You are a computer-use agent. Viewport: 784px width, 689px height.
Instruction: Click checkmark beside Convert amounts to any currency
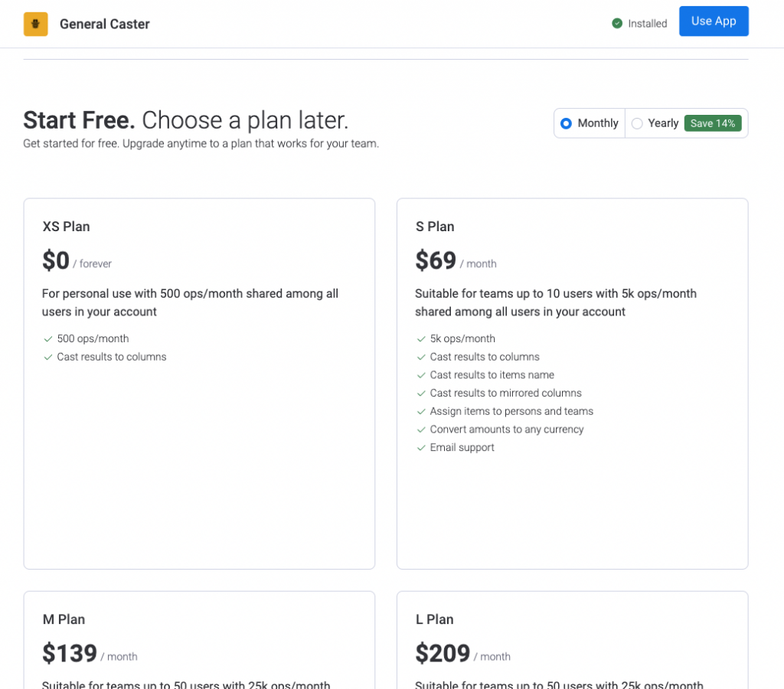pos(421,429)
